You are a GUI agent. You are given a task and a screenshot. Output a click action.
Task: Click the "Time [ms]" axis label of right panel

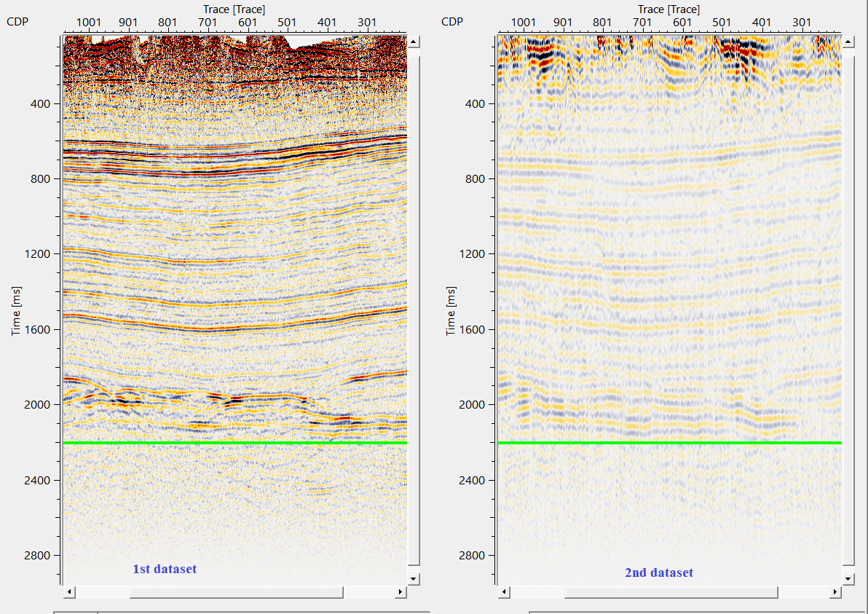451,311
